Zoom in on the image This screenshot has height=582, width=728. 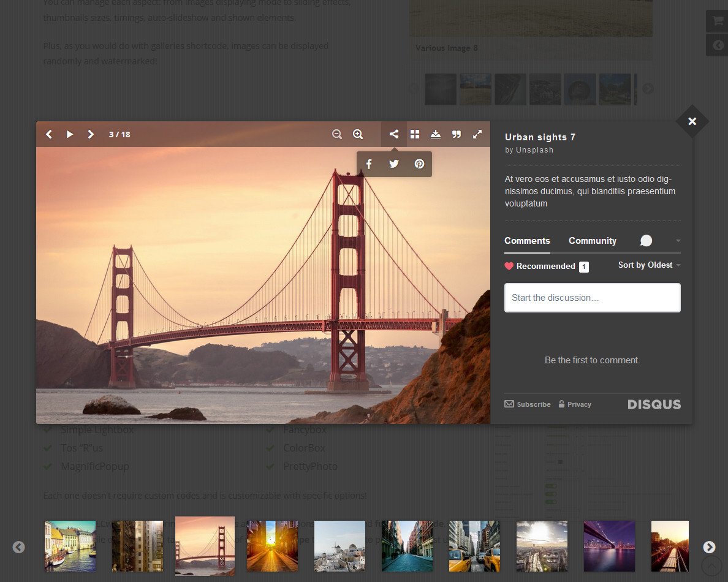pos(358,134)
